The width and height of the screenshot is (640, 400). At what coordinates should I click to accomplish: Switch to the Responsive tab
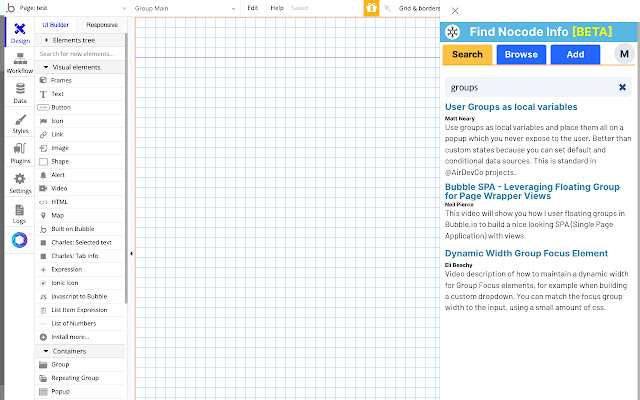click(x=102, y=24)
